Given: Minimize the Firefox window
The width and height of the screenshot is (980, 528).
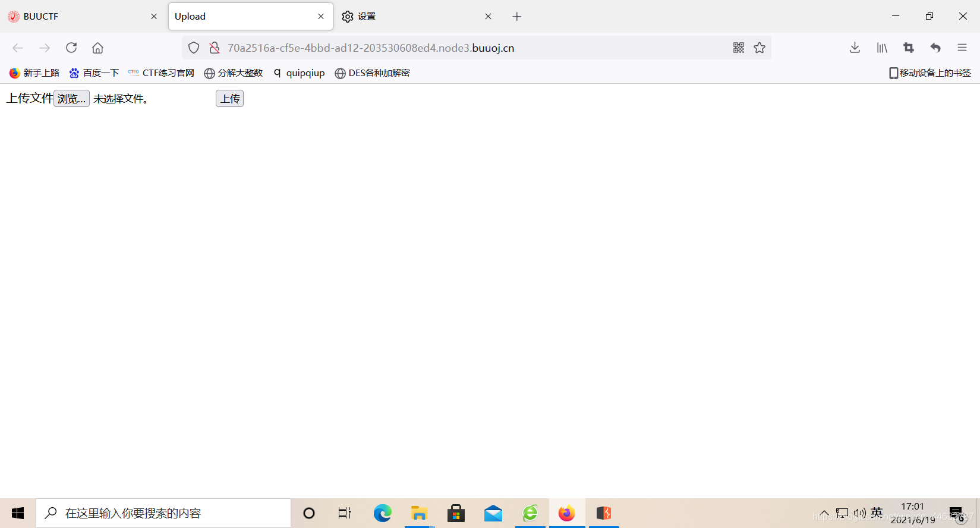Looking at the screenshot, I should [x=896, y=16].
